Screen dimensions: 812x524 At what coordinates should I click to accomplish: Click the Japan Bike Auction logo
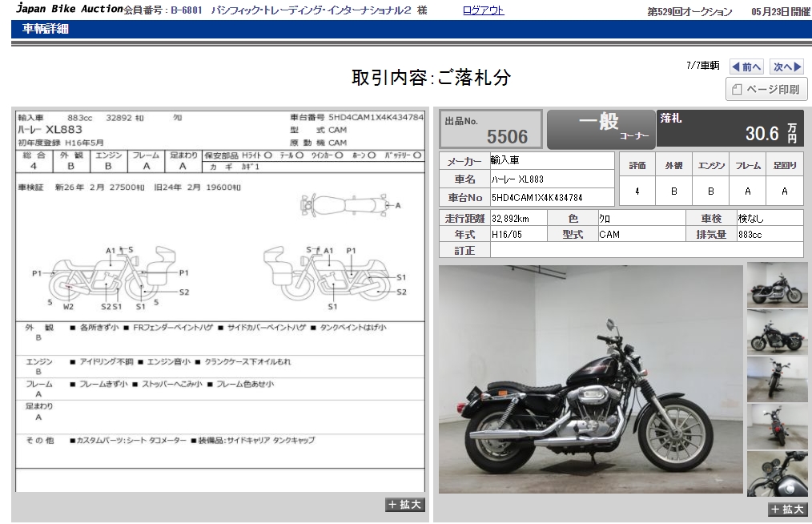pos(69,10)
